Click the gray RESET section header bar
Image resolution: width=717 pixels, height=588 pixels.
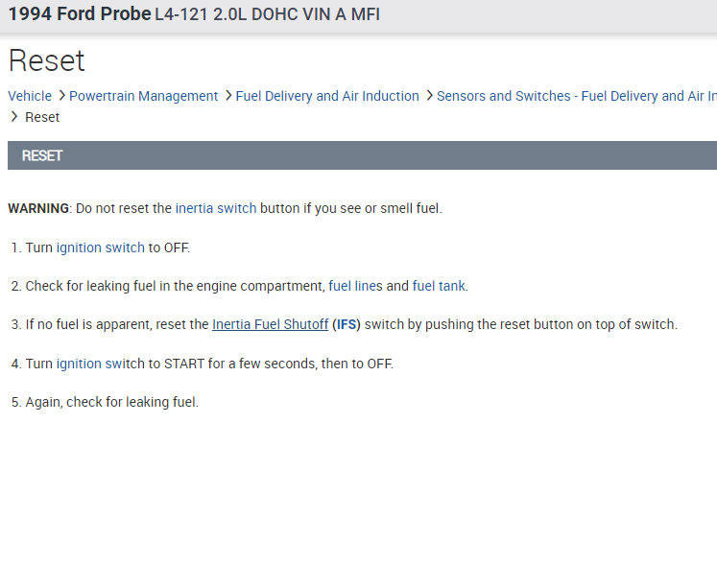click(362, 155)
